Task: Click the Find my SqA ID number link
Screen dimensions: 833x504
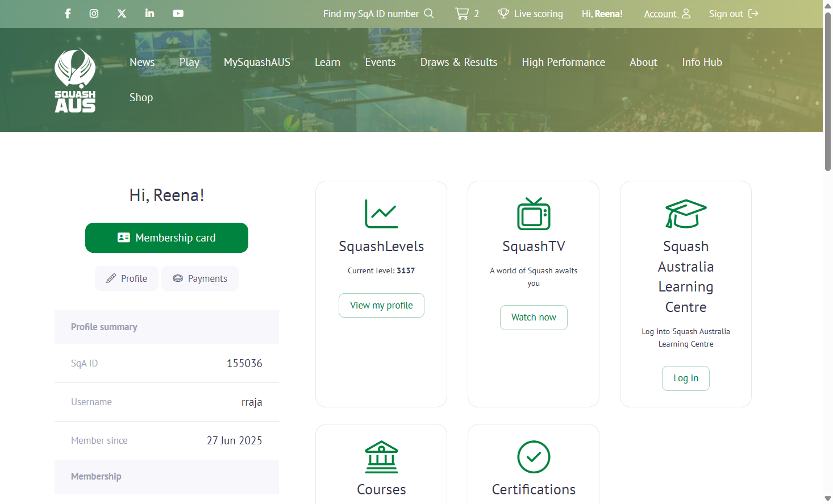Action: (371, 14)
